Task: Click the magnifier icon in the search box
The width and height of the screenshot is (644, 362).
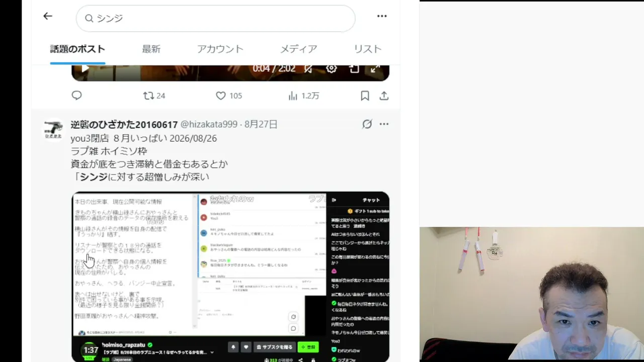Action: [89, 18]
